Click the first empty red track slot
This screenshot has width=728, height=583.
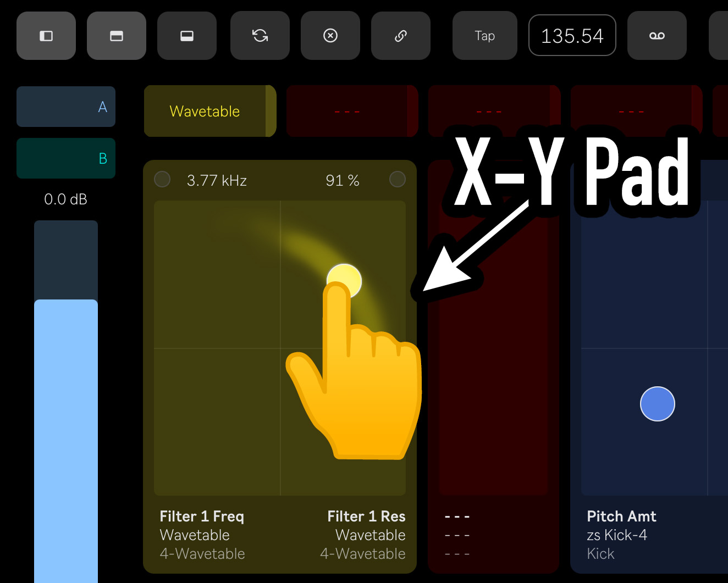point(352,111)
